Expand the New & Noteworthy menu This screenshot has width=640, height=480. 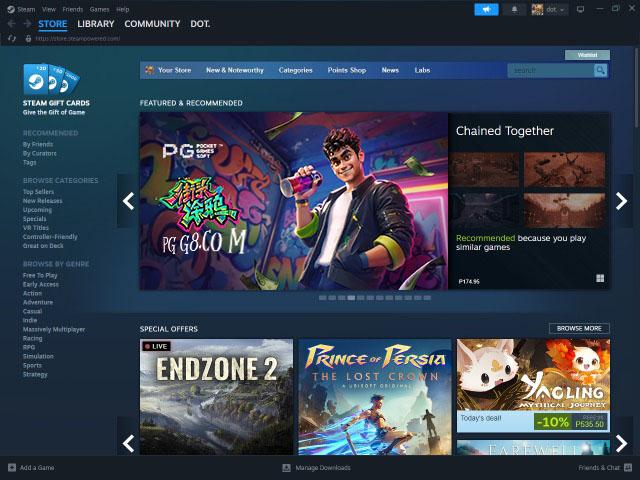tap(235, 70)
